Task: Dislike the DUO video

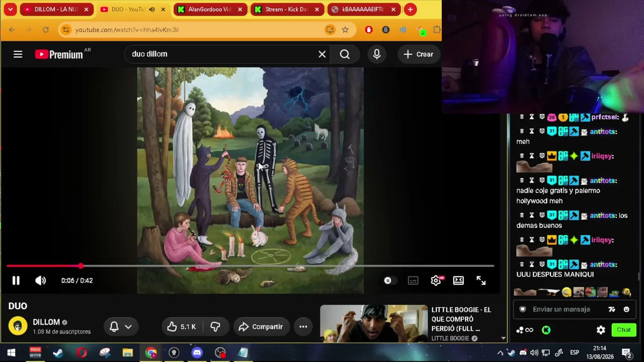Action: click(x=215, y=327)
